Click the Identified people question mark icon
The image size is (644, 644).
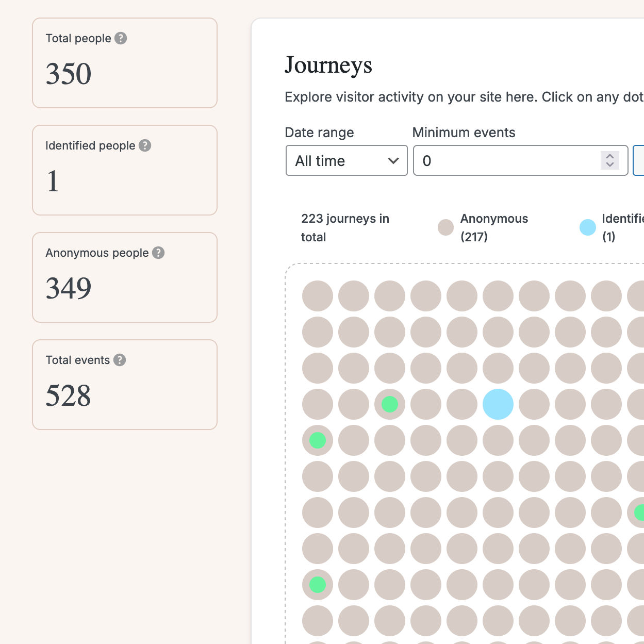point(145,145)
